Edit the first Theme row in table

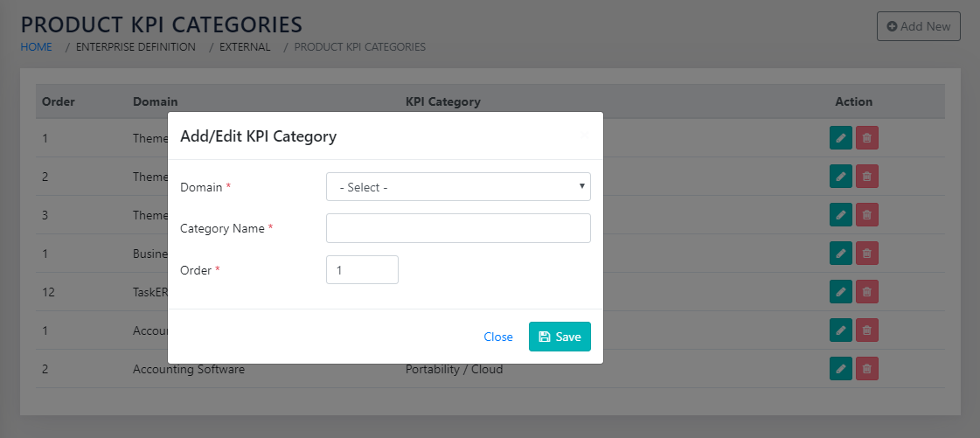click(x=840, y=138)
